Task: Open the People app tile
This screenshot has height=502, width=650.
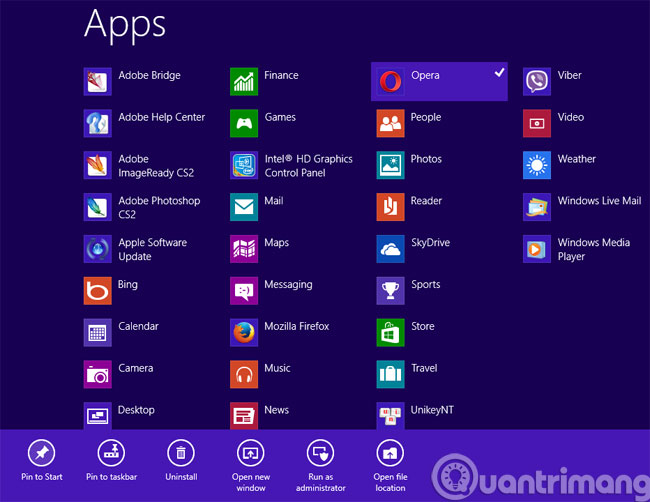Action: click(x=390, y=123)
